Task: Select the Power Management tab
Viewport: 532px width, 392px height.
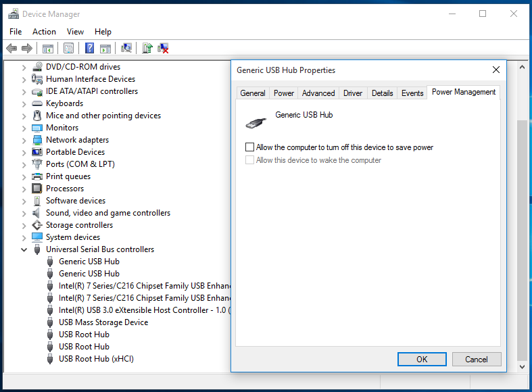Action: (x=464, y=92)
